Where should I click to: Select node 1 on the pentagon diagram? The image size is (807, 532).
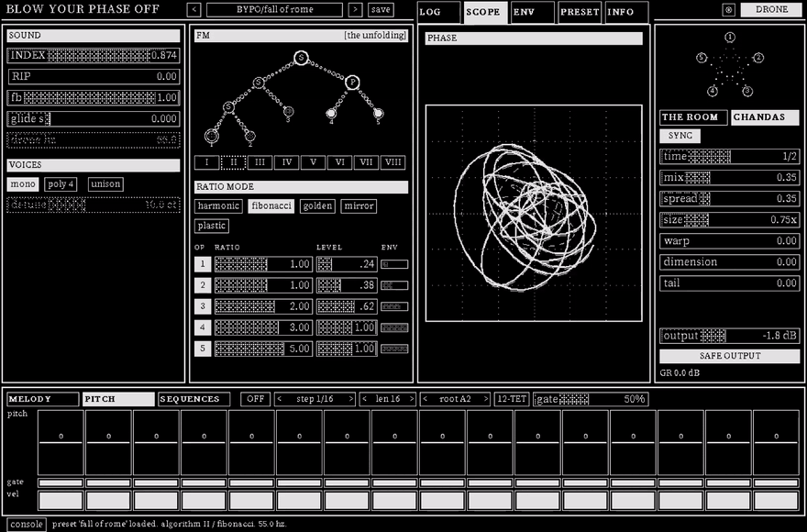pyautogui.click(x=730, y=37)
